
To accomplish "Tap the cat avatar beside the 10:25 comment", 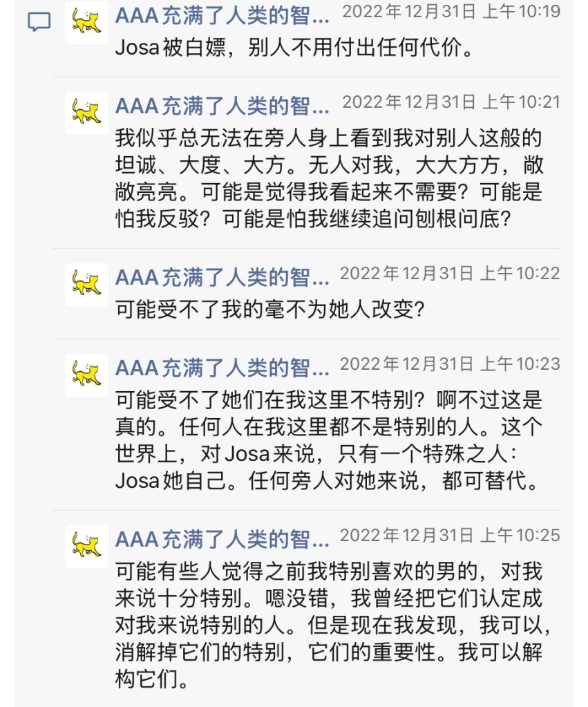I will click(87, 547).
